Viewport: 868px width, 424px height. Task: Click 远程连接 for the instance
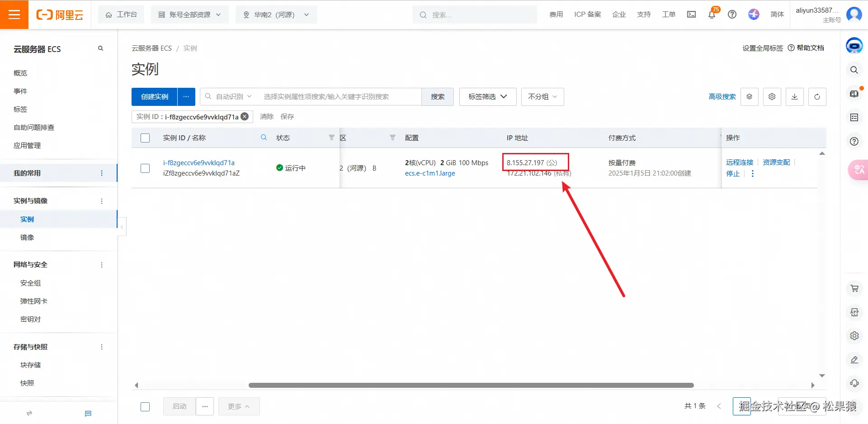click(740, 162)
